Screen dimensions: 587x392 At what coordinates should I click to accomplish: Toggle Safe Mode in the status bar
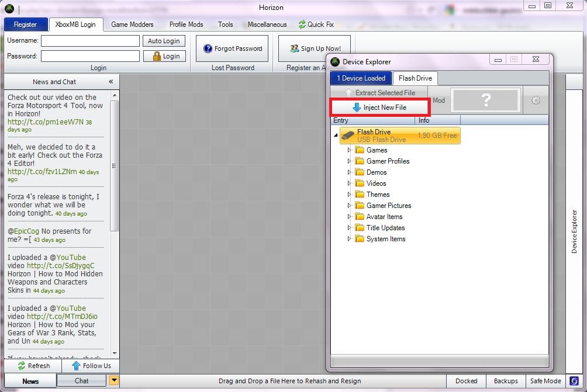[x=545, y=381]
